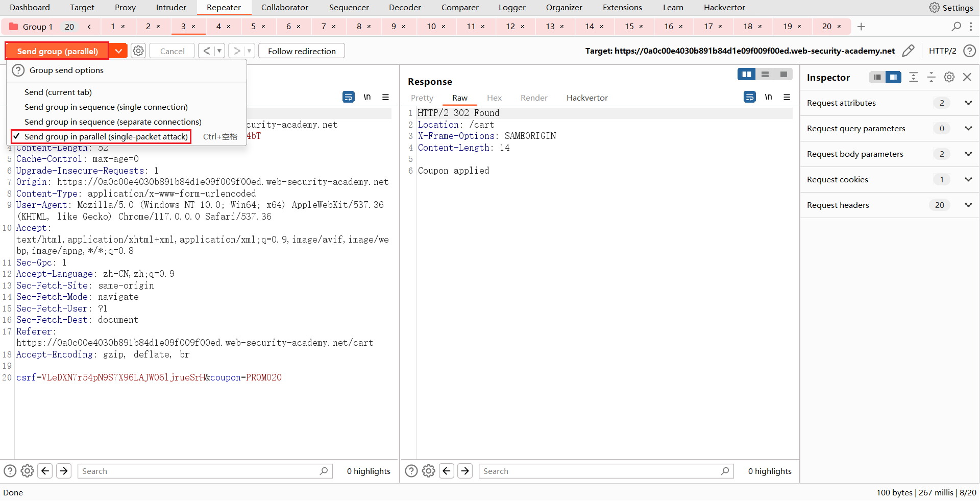Choose Send group in sequence (separate connections)
980x501 pixels.
tap(113, 122)
